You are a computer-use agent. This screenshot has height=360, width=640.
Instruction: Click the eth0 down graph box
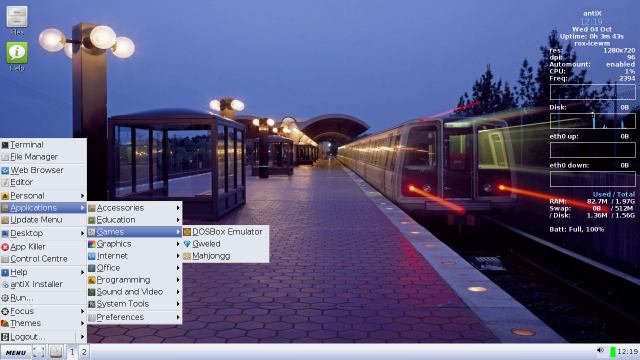(x=593, y=179)
